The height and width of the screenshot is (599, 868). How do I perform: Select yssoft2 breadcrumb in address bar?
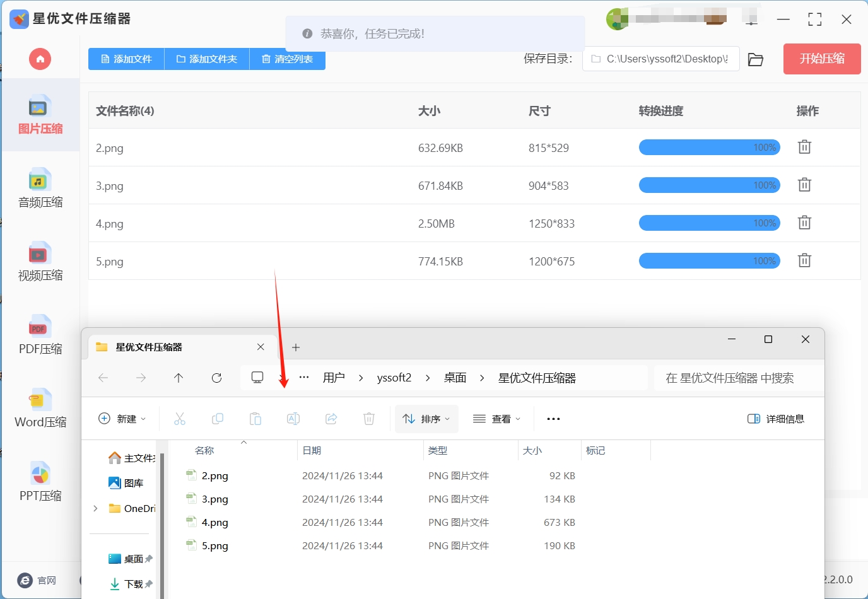(394, 378)
